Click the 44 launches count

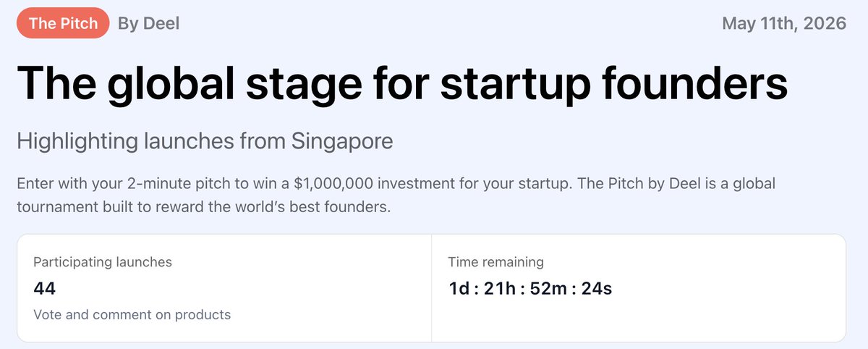[44, 289]
